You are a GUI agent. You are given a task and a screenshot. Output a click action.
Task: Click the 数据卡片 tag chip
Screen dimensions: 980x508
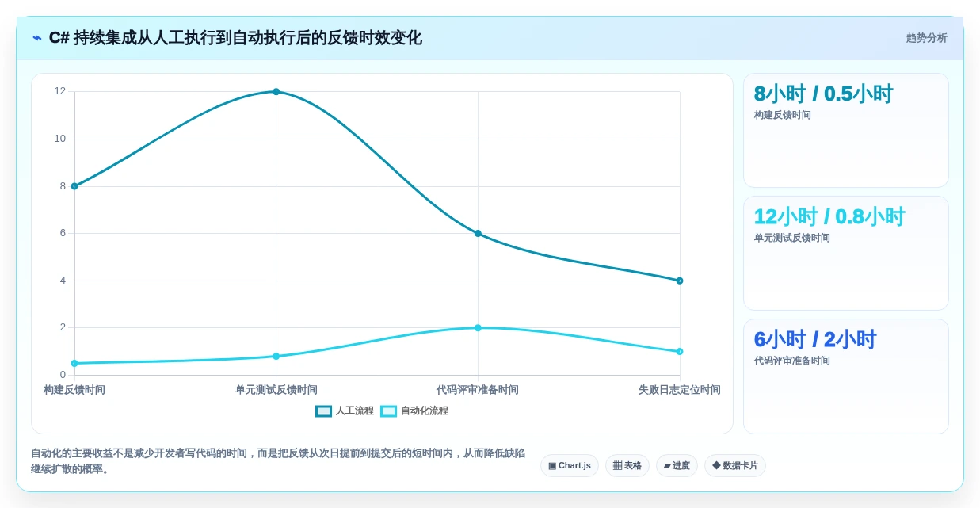735,465
